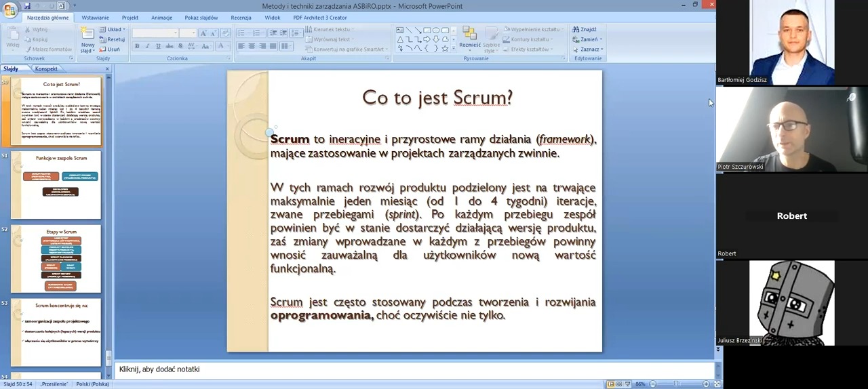This screenshot has height=389, width=868.
Task: Go to the Pokaz slajdów tab
Action: click(201, 18)
